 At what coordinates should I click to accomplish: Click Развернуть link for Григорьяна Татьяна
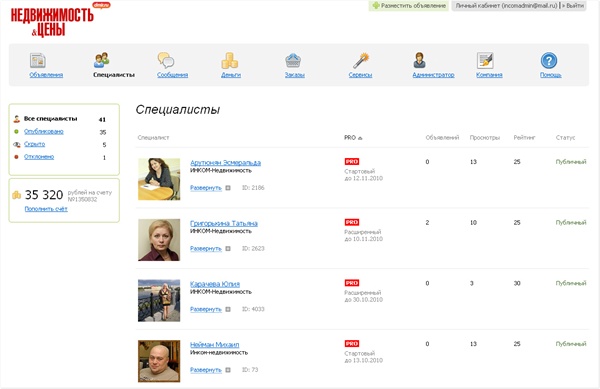pyautogui.click(x=206, y=249)
